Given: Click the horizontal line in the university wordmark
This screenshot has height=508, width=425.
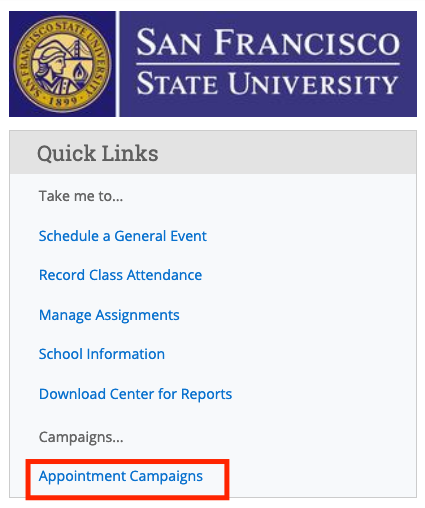Looking at the screenshot, I should pyautogui.click(x=268, y=63).
